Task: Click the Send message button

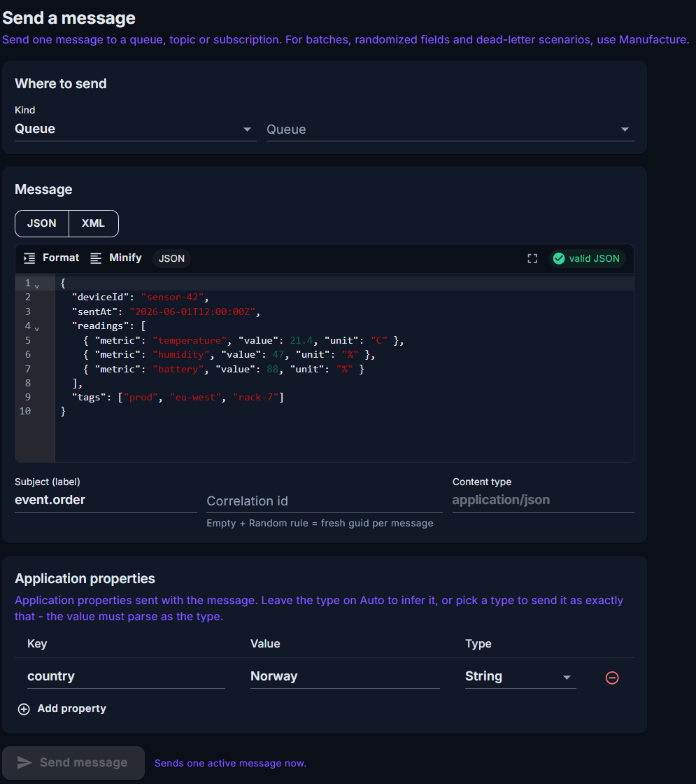Action: tap(73, 762)
